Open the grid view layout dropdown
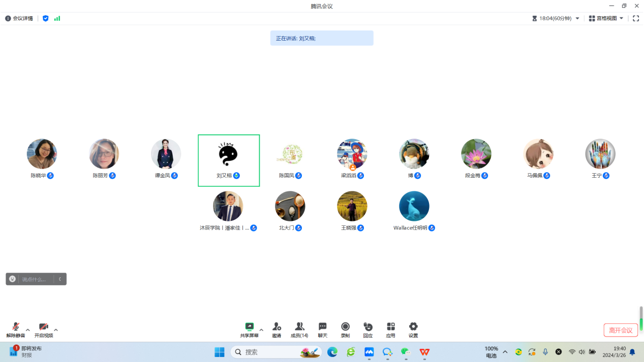 click(x=606, y=18)
